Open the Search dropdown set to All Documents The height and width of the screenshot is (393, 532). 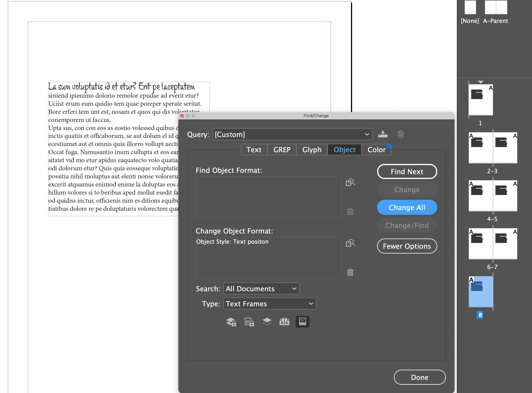pos(261,289)
